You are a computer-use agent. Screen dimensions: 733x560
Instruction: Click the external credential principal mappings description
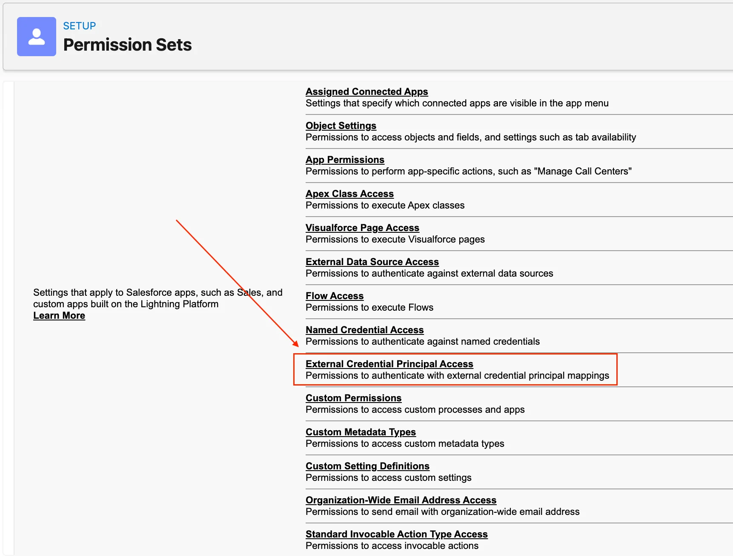(x=457, y=376)
